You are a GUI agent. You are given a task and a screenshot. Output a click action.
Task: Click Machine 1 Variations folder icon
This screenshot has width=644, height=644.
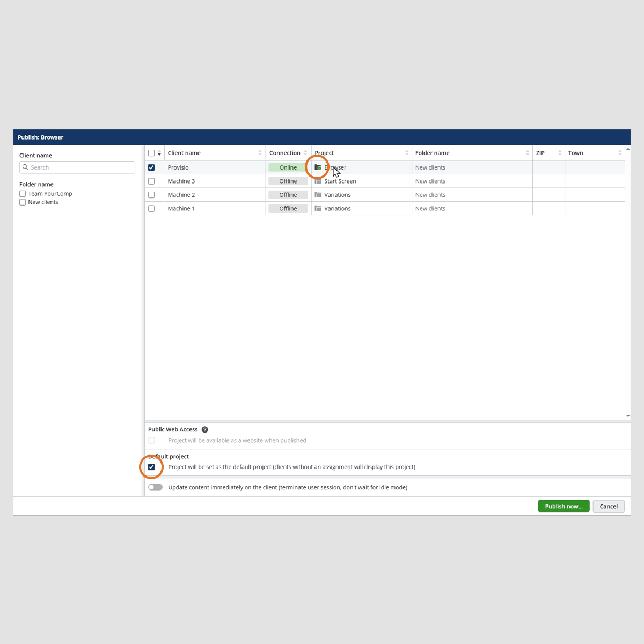(318, 209)
